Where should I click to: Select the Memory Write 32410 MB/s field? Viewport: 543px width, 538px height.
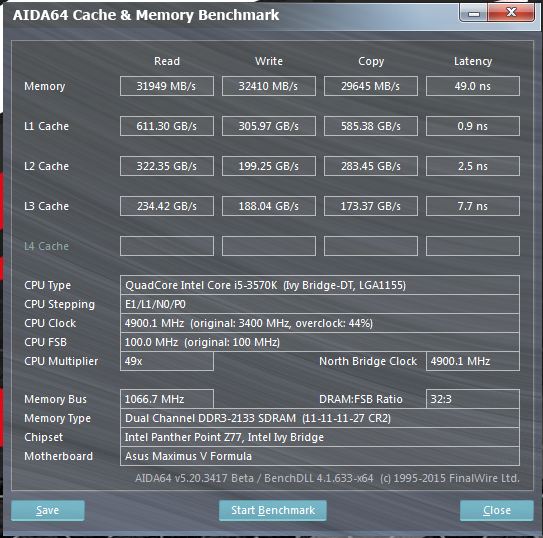269,86
